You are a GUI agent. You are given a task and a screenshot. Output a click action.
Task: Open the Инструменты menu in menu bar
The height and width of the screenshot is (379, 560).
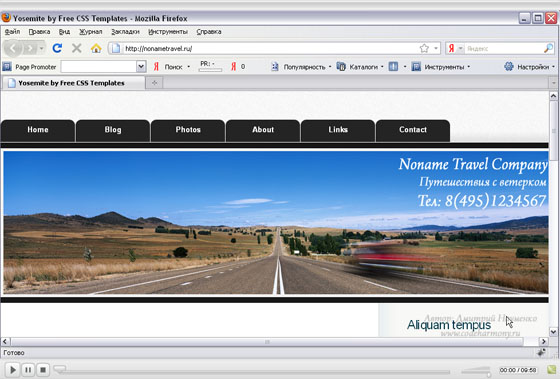[168, 32]
